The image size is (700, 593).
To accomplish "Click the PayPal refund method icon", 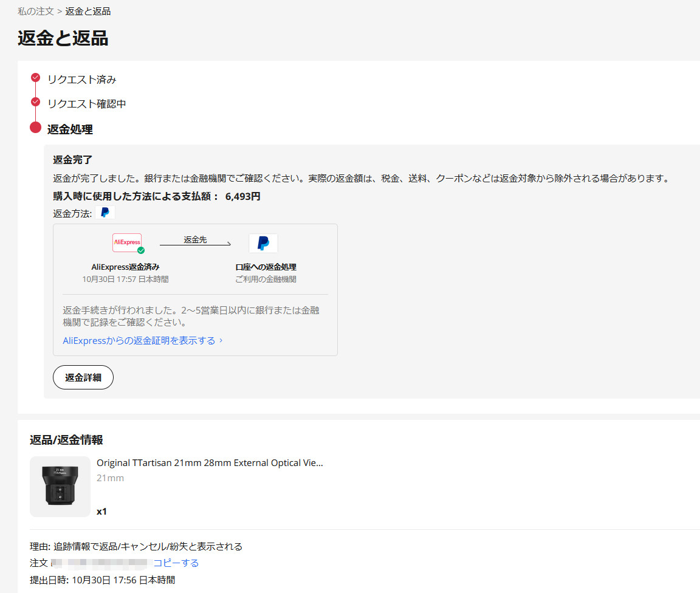I will point(105,213).
